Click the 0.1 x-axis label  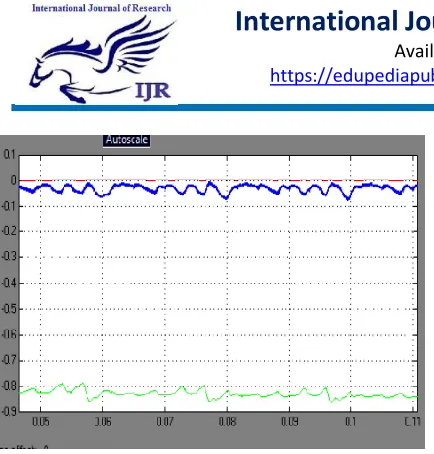pyautogui.click(x=350, y=422)
